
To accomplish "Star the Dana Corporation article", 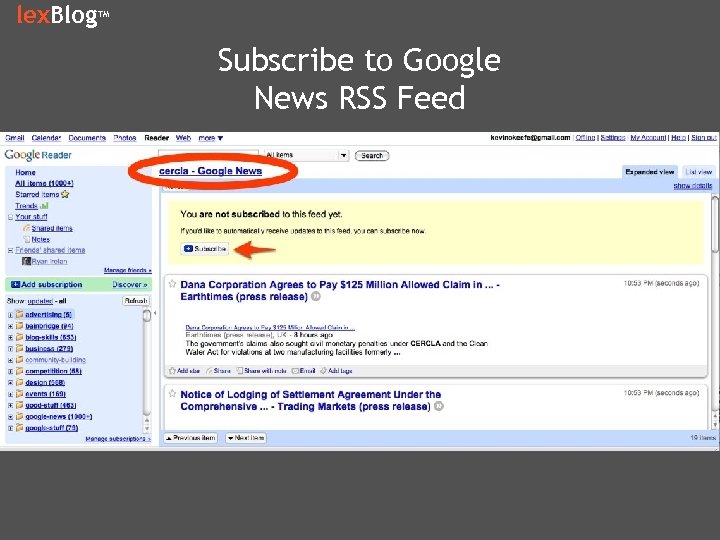I will [172, 284].
